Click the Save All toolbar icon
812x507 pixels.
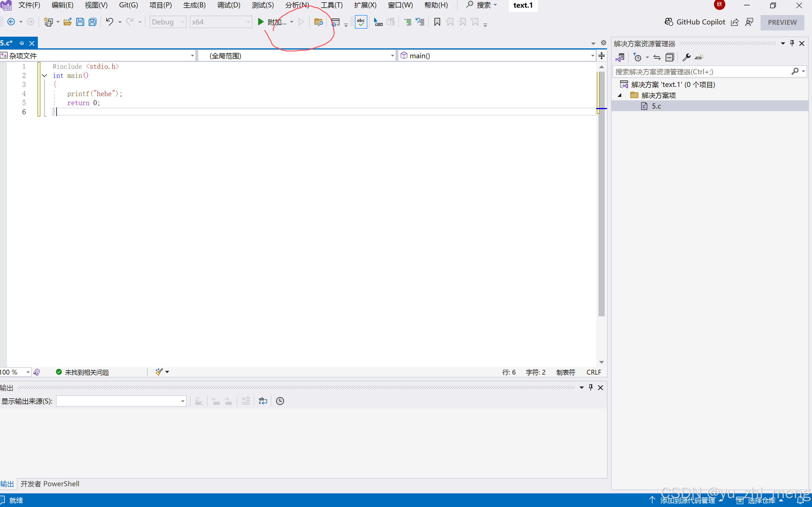point(93,22)
